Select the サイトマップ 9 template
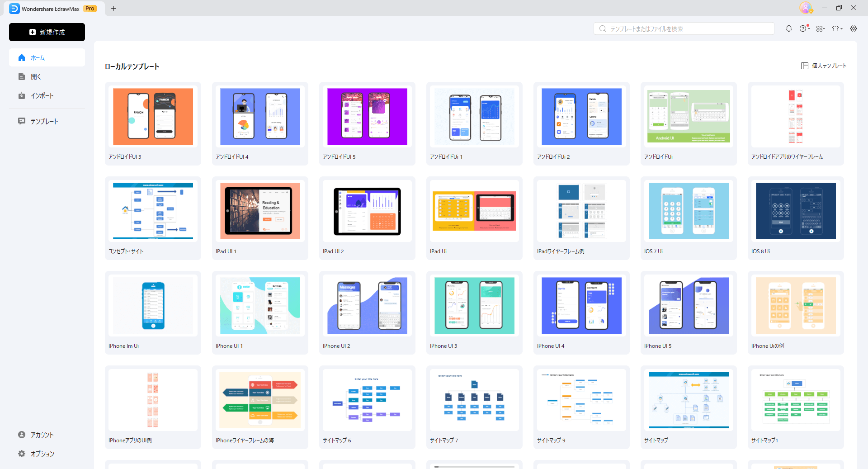Viewport: 868px width, 469px height. point(581,407)
